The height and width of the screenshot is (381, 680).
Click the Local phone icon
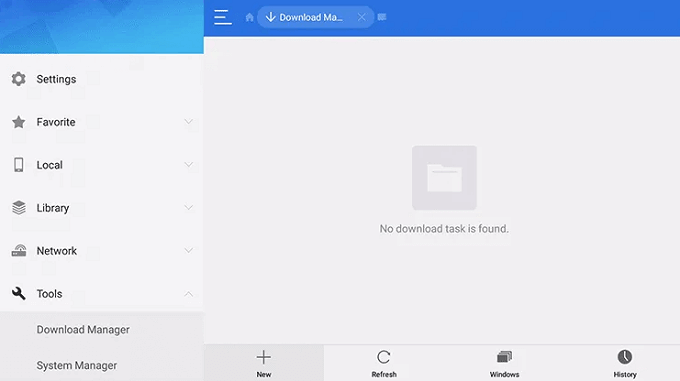pos(19,165)
